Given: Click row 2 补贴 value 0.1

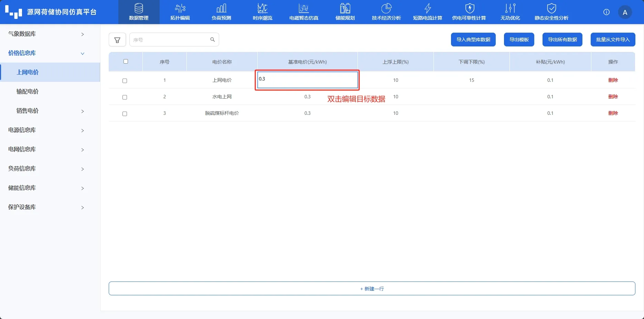Looking at the screenshot, I should [x=550, y=97].
